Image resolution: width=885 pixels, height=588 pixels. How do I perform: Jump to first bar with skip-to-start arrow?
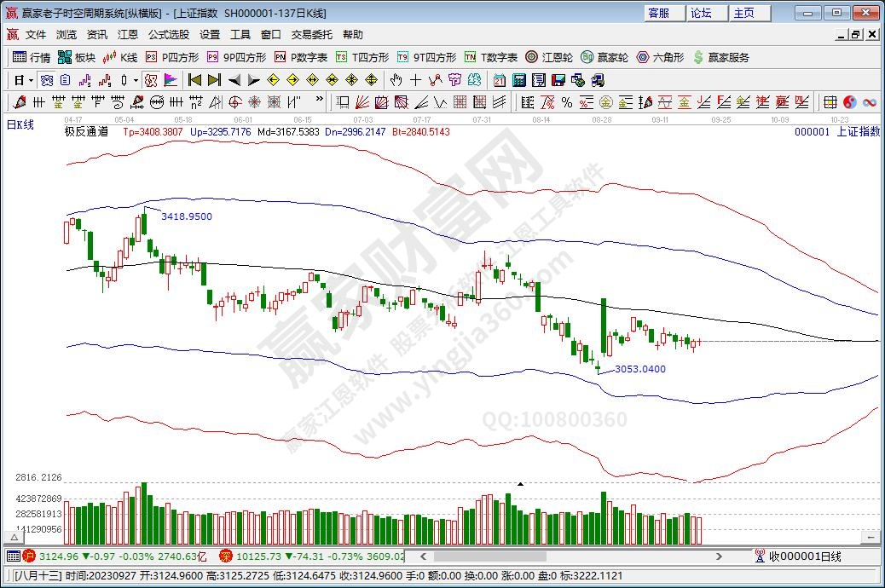(194, 80)
